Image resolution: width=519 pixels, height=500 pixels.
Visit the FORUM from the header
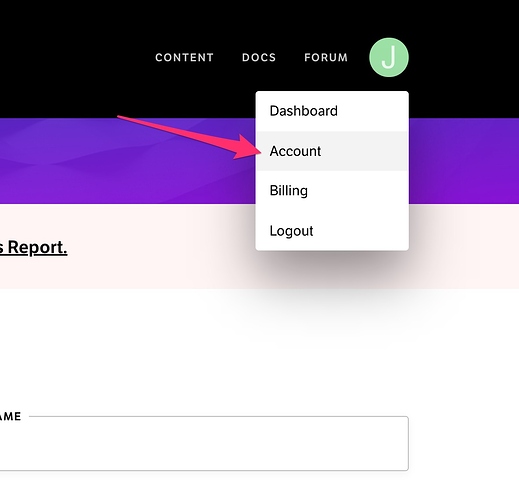click(326, 57)
